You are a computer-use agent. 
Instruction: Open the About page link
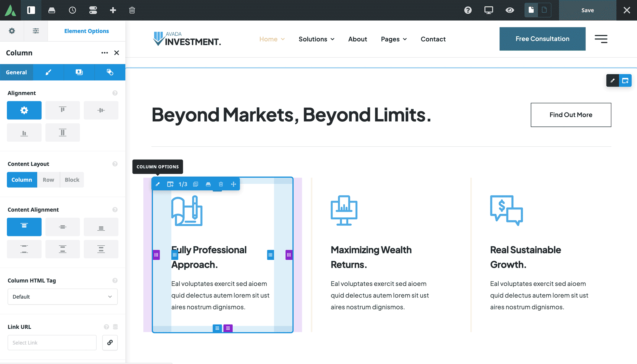pos(357,39)
